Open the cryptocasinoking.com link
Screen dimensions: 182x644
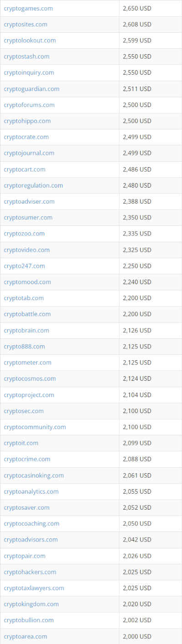34,475
